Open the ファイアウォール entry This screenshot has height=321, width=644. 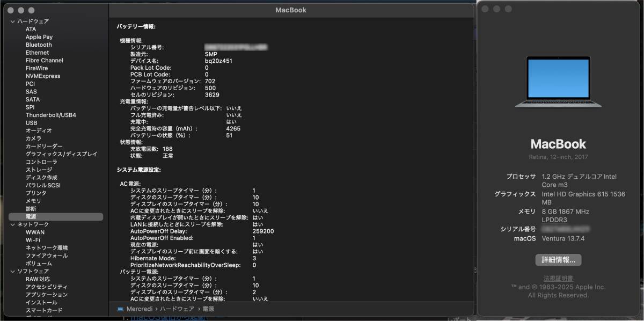click(47, 256)
